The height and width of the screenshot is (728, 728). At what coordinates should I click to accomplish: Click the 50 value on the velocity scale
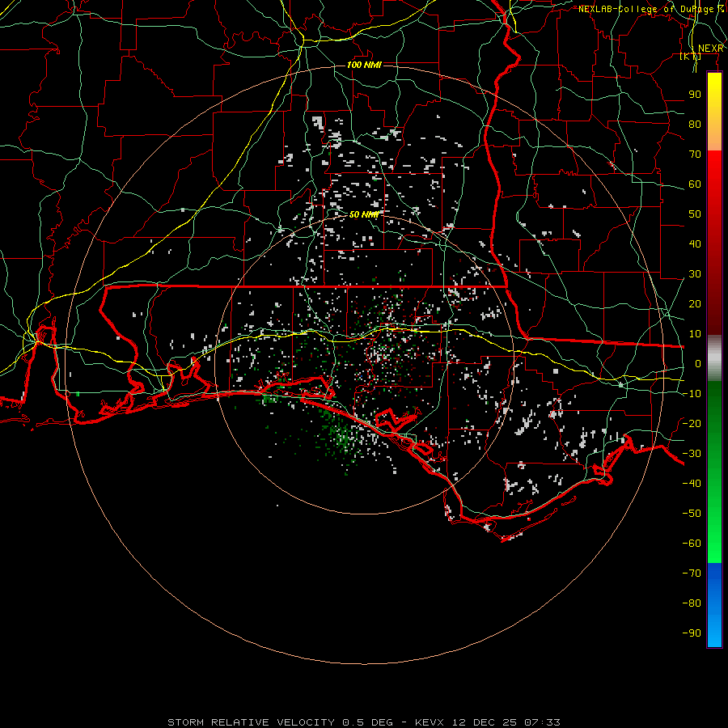[x=695, y=214]
